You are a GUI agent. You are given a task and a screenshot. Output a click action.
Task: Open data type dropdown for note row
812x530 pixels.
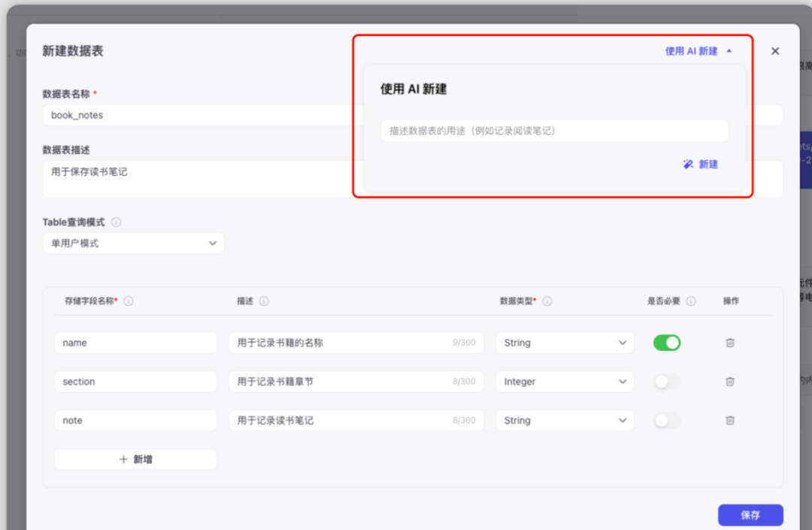click(565, 420)
